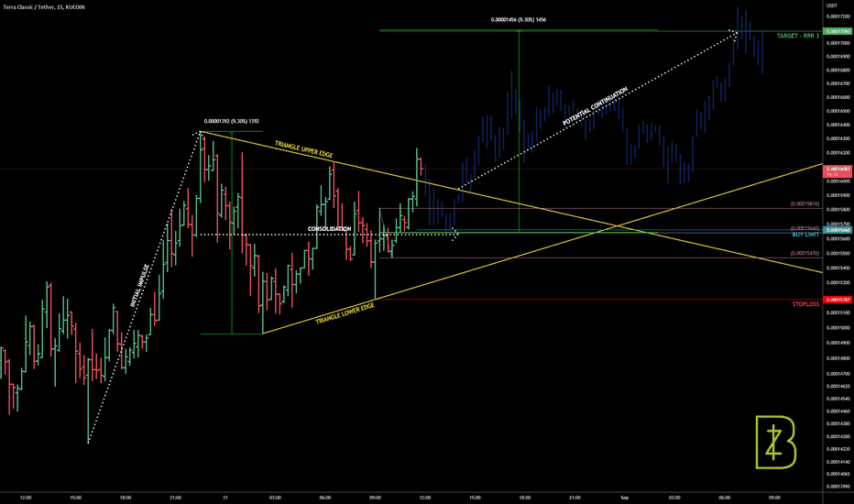Select the TRIANGLE UPPER EDGE label
This screenshot has width=854, height=504.
tap(303, 148)
